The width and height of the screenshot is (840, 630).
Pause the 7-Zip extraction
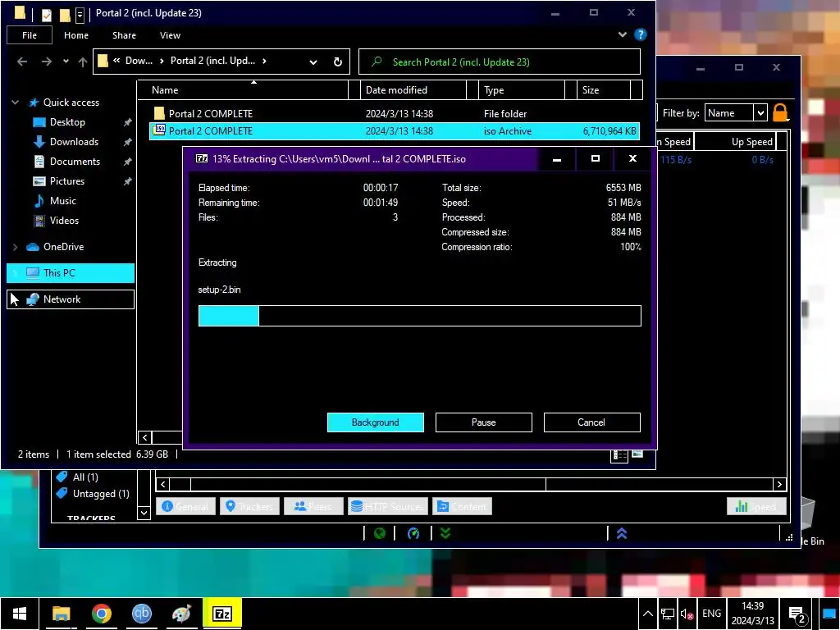484,422
